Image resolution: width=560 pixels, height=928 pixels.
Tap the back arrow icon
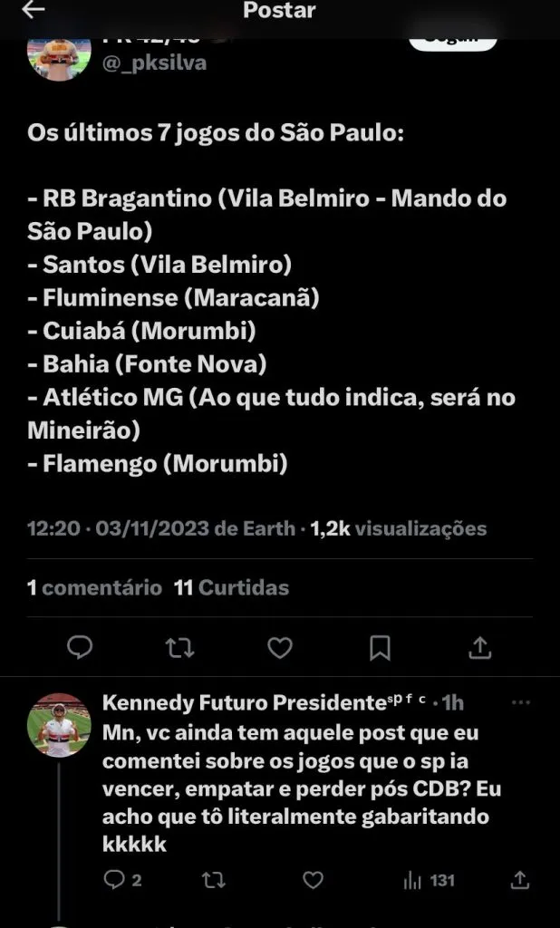coord(33,11)
